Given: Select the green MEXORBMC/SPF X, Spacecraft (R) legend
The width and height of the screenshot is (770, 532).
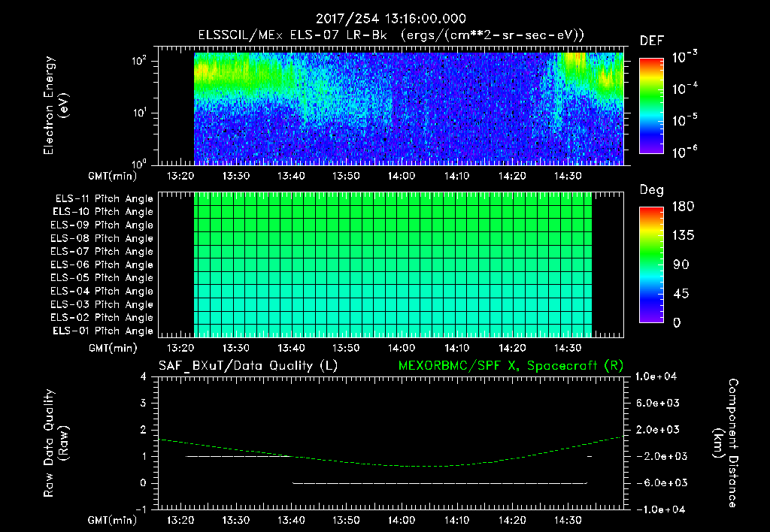Looking at the screenshot, I should 511,366.
